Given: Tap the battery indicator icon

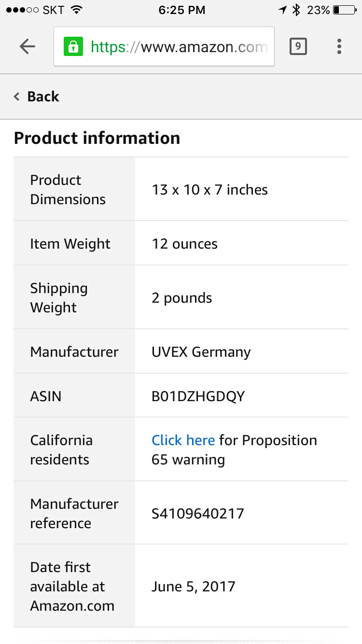Looking at the screenshot, I should (344, 10).
